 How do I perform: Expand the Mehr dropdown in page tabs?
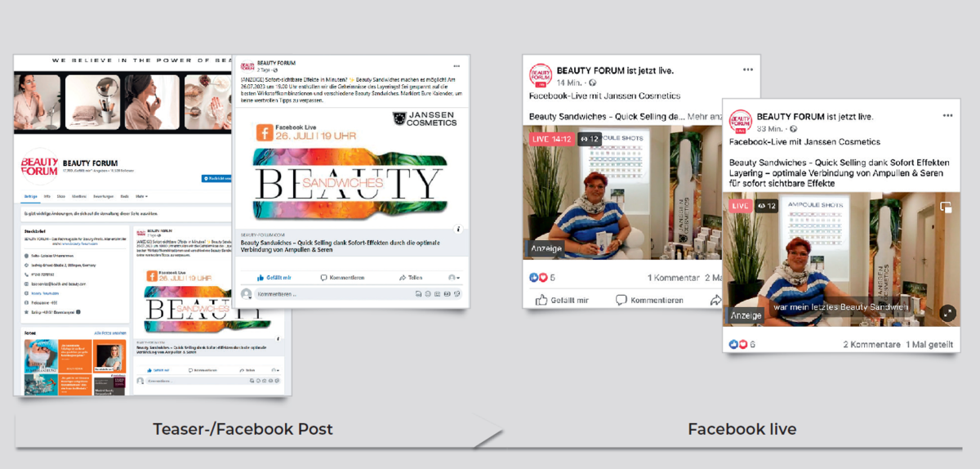tap(141, 197)
